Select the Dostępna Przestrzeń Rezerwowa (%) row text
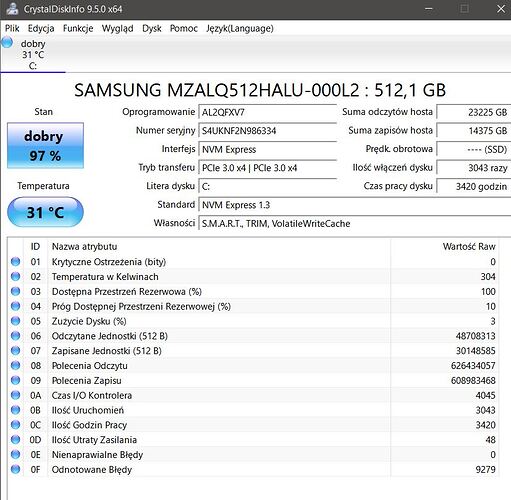Image resolution: width=511 pixels, height=500 pixels. pyautogui.click(x=127, y=292)
